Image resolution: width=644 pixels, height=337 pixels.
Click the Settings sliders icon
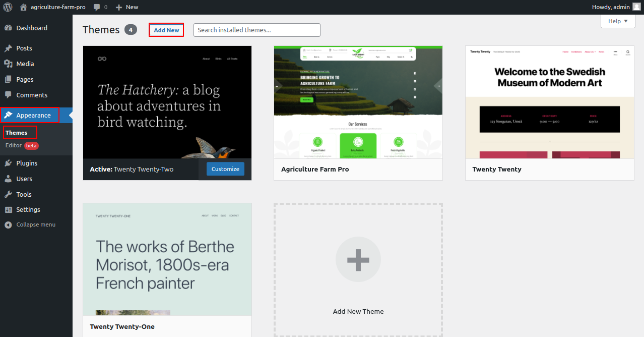pyautogui.click(x=8, y=209)
